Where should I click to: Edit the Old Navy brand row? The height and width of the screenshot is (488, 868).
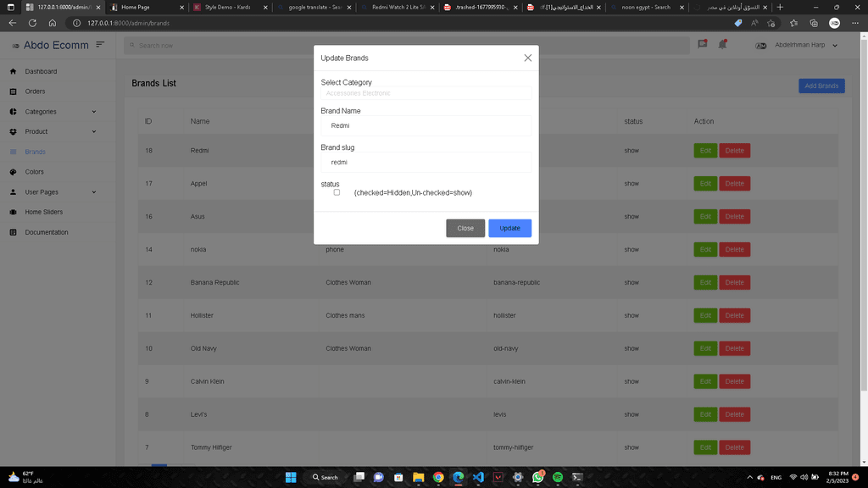coord(705,348)
